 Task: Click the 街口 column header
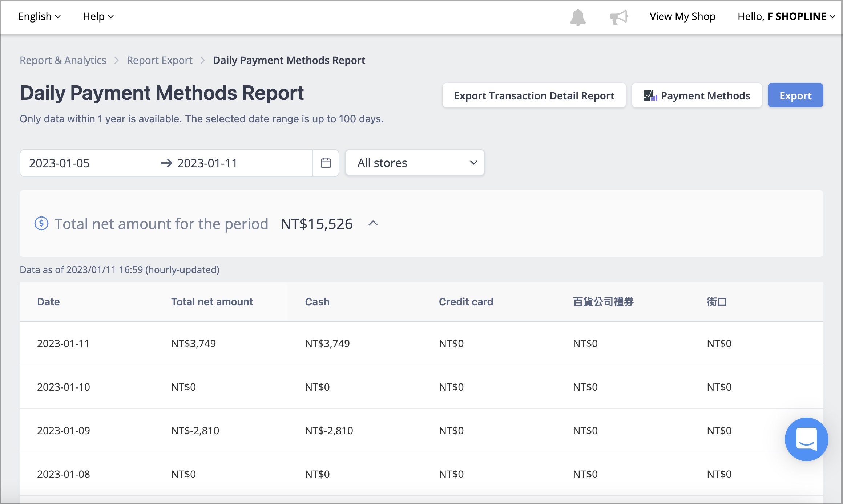717,302
